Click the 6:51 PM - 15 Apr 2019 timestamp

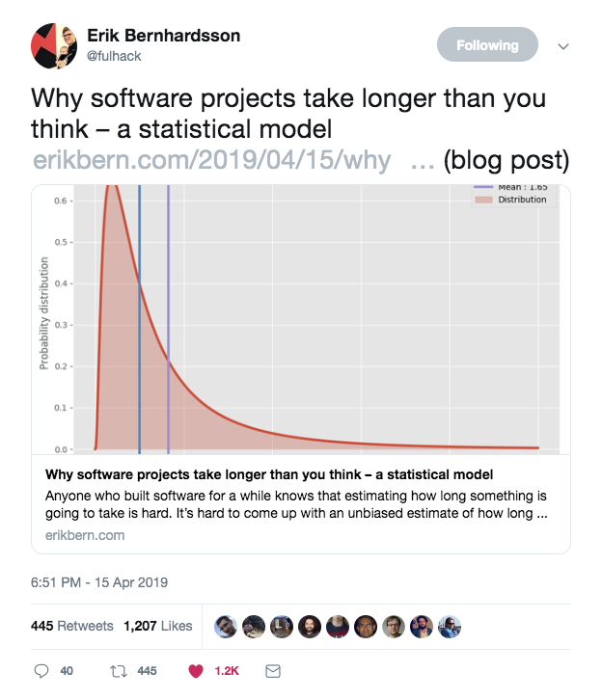[100, 582]
